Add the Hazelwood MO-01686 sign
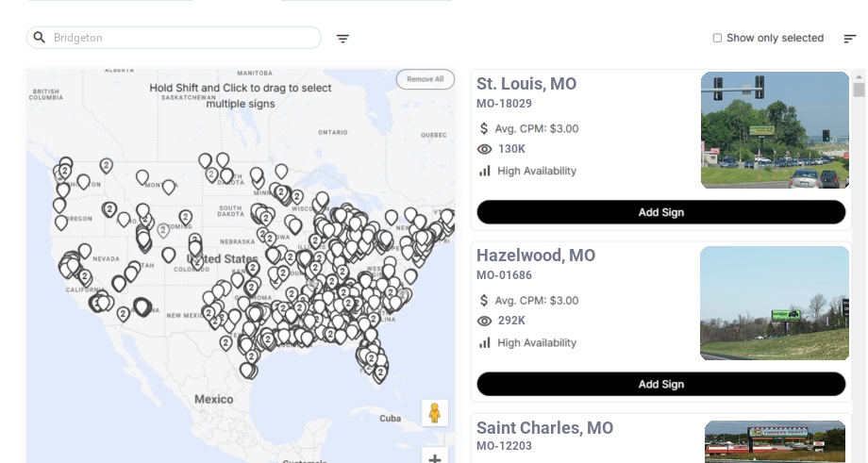The width and height of the screenshot is (868, 463). coord(660,384)
